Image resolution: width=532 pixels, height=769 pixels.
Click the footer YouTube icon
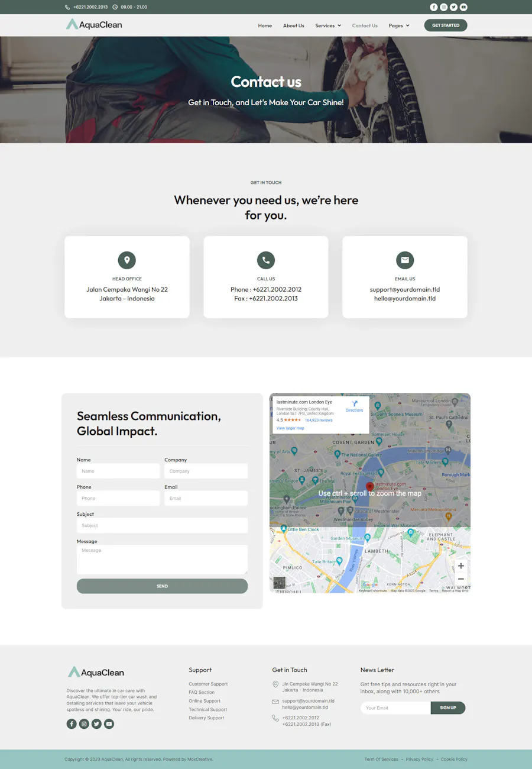(109, 723)
